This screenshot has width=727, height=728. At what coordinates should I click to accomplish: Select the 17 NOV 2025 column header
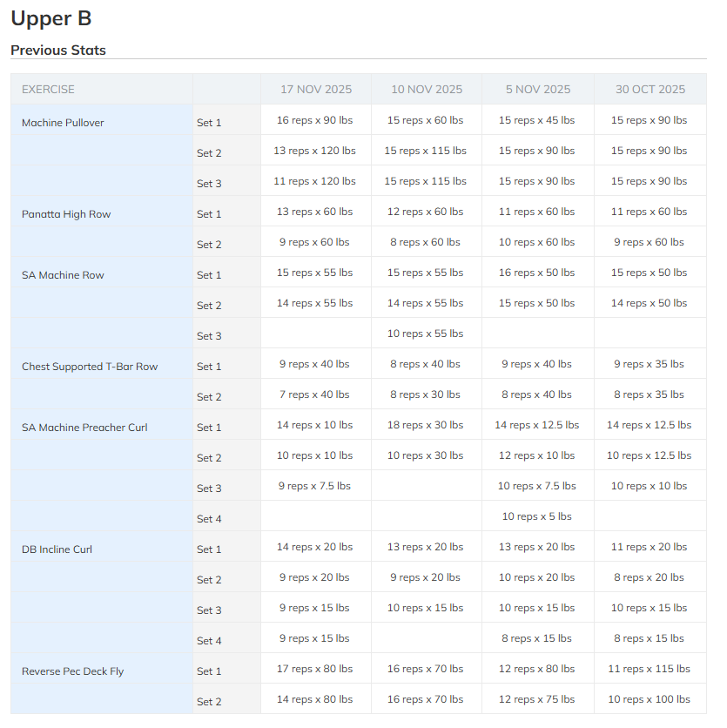coord(316,90)
